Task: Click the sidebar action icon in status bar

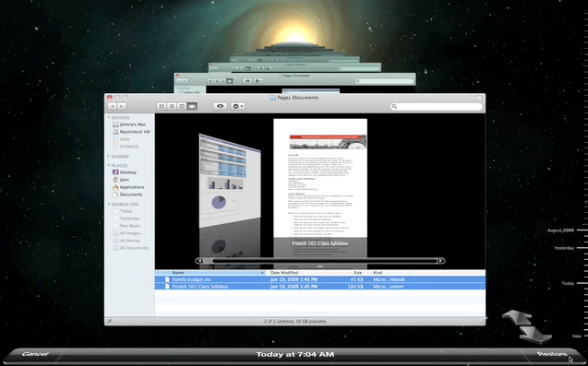Action: (x=109, y=321)
